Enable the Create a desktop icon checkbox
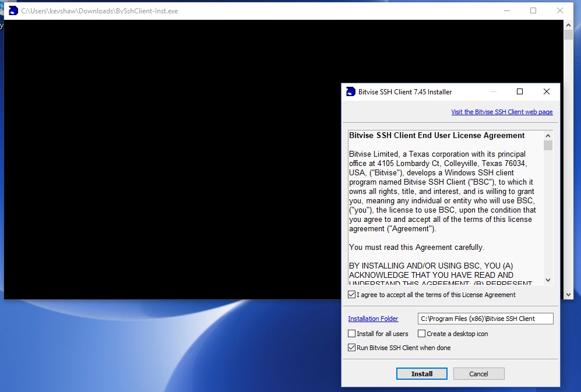The width and height of the screenshot is (581, 392). click(x=421, y=334)
